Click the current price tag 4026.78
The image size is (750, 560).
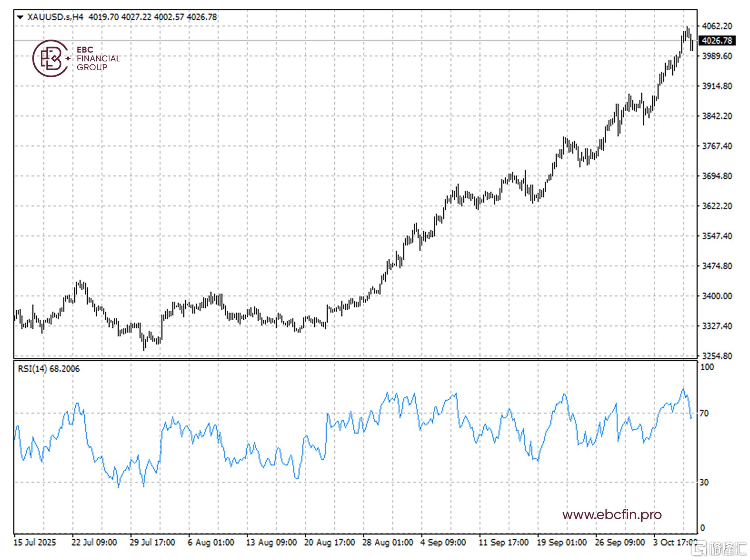point(717,41)
